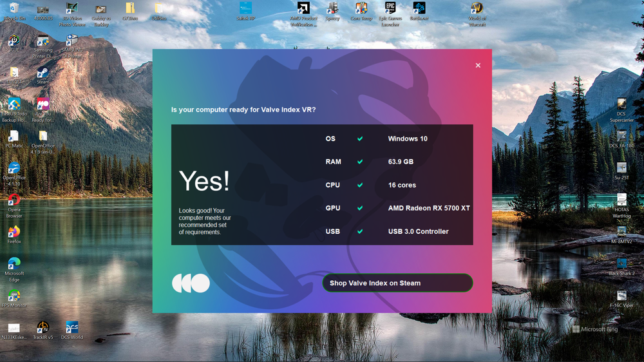The image size is (644, 362).
Task: Click the large Yes! result heading
Action: tap(204, 181)
